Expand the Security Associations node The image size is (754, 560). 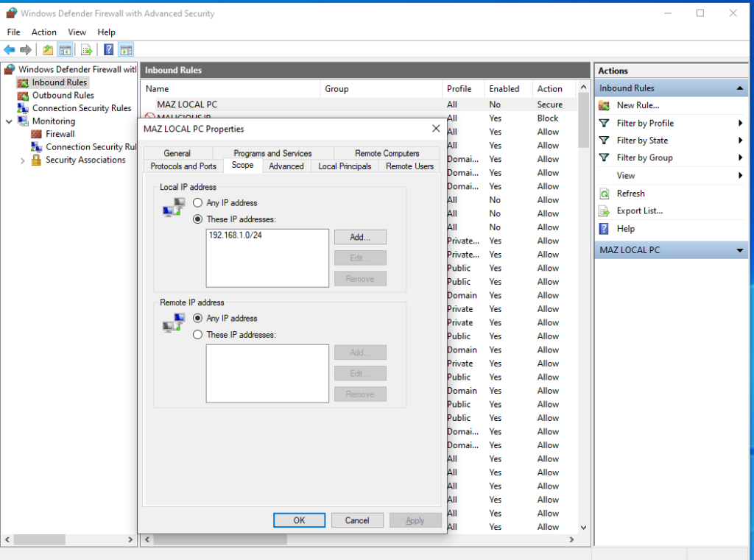[22, 160]
